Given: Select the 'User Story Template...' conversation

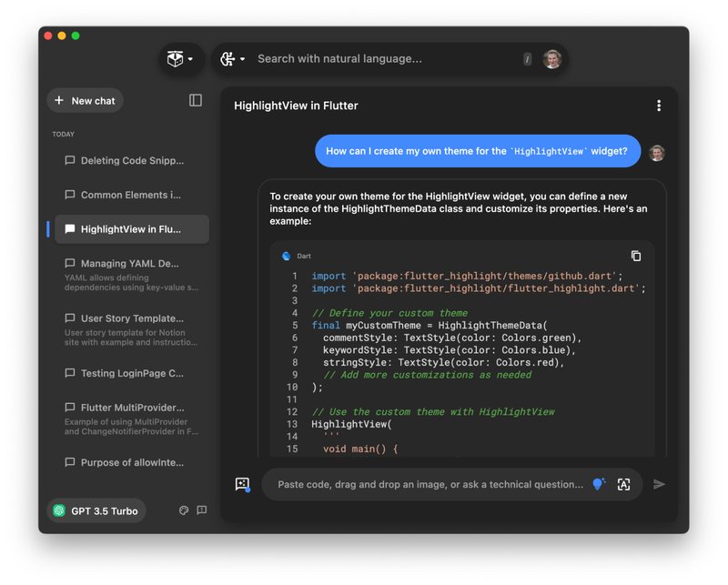Looking at the screenshot, I should [127, 319].
